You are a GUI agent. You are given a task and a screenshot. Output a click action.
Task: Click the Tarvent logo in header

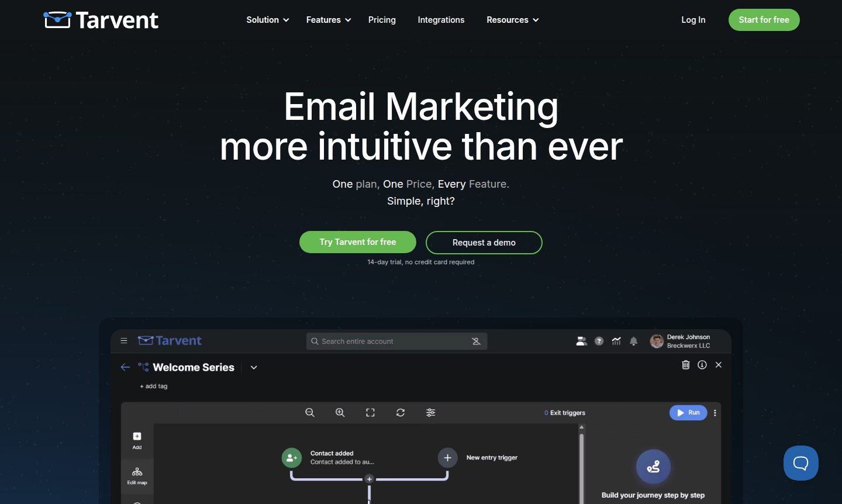coord(101,20)
